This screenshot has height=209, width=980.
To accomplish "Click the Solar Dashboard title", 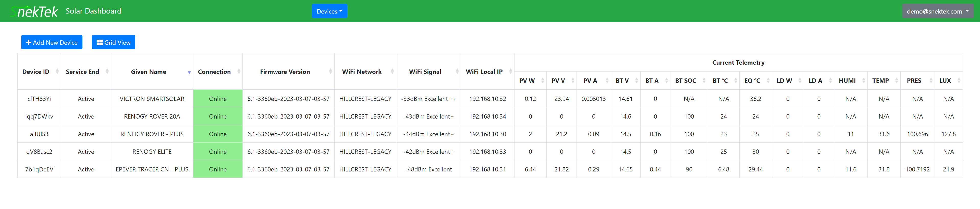I will 94,11.
